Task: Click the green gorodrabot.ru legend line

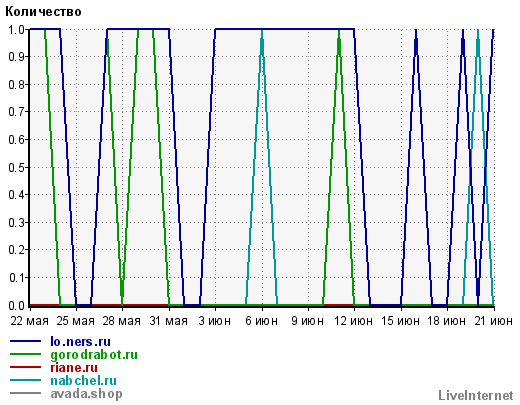Action: [x=25, y=354]
